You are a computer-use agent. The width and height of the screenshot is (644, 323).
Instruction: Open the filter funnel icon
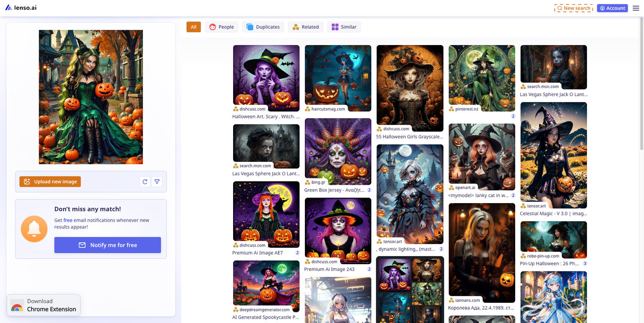click(x=157, y=182)
